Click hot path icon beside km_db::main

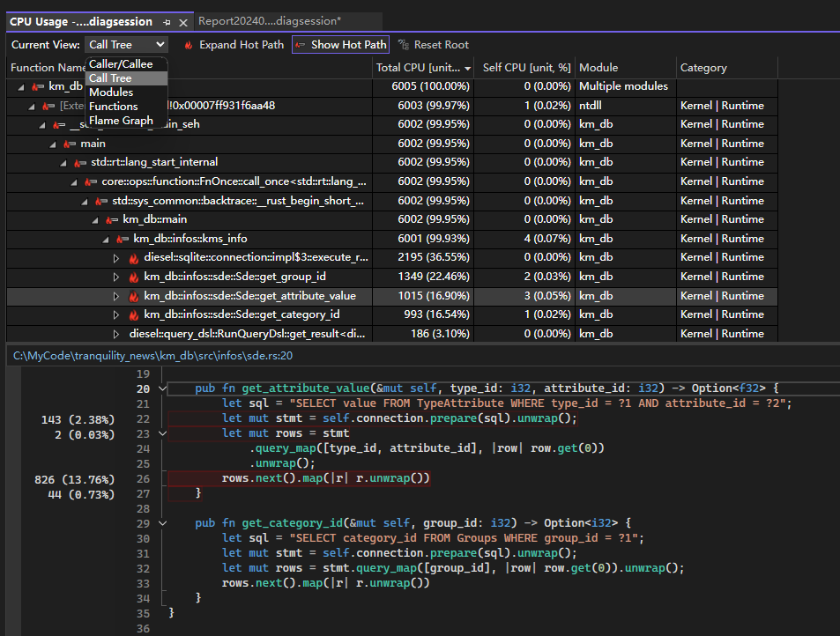(x=112, y=219)
